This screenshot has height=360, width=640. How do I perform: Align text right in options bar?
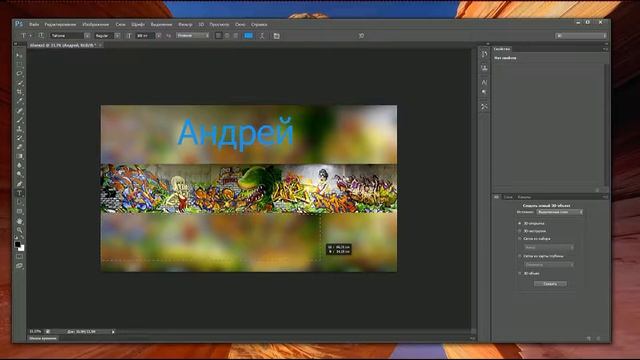[x=236, y=36]
